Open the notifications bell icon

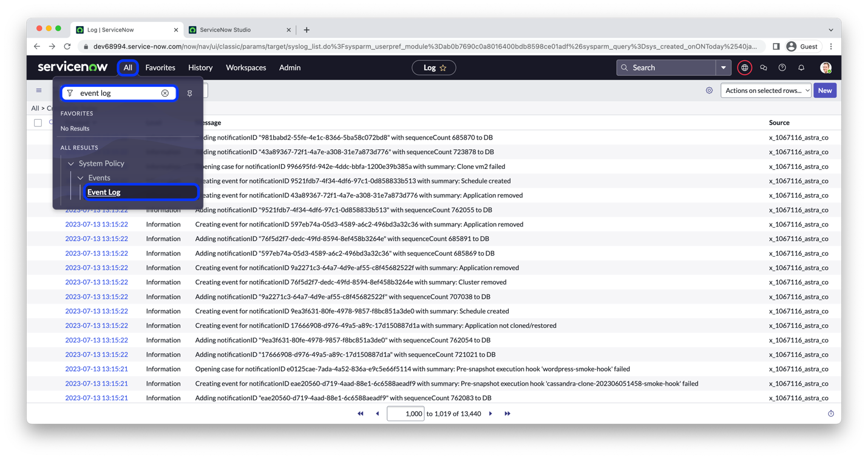pyautogui.click(x=801, y=67)
